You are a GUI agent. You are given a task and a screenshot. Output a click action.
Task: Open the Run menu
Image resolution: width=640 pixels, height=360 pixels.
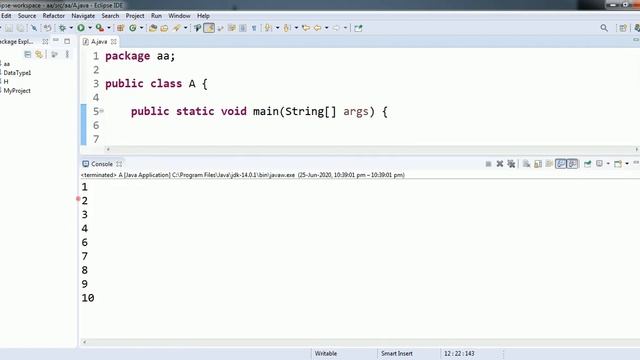point(156,16)
